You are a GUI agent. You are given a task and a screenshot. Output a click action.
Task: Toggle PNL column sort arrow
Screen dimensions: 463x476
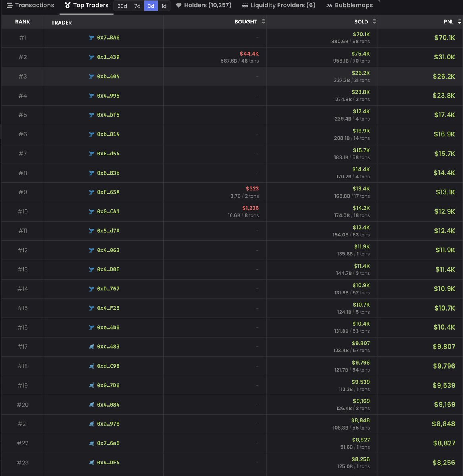[x=459, y=22]
